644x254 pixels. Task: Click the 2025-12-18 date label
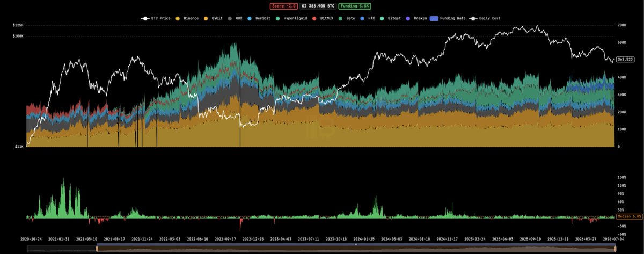coord(559,238)
